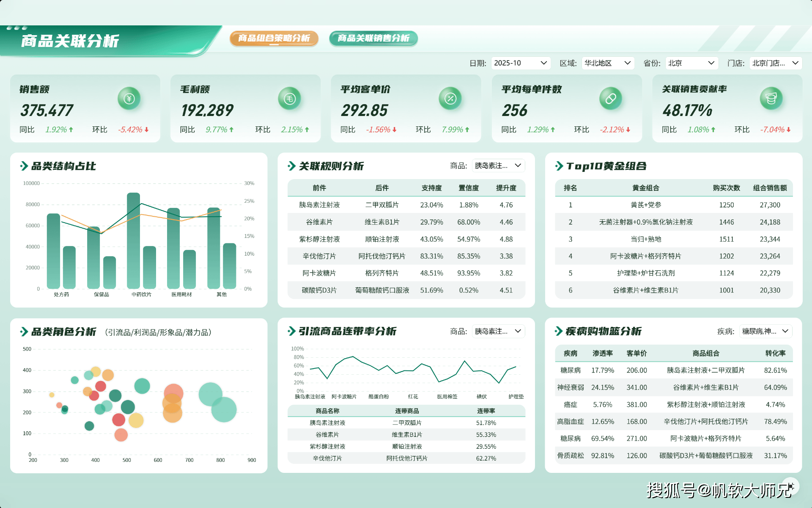Click the 黄芪+党参 row in Top10 table

tap(645, 205)
